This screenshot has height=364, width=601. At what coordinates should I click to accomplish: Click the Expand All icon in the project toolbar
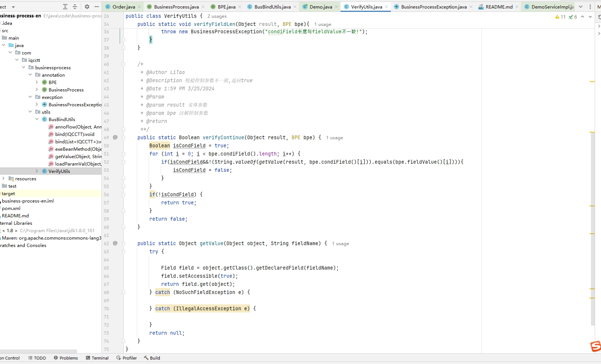65,7
